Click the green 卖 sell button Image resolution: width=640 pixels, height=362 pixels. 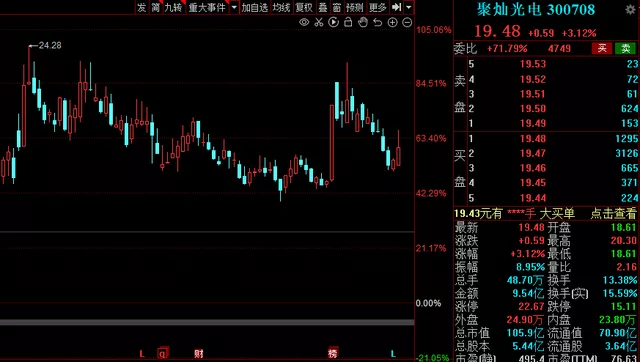(x=625, y=49)
